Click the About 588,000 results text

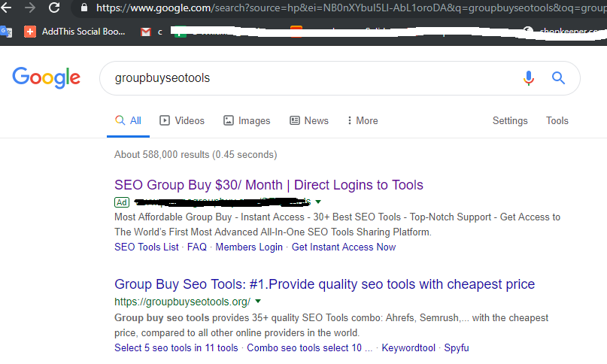196,154
